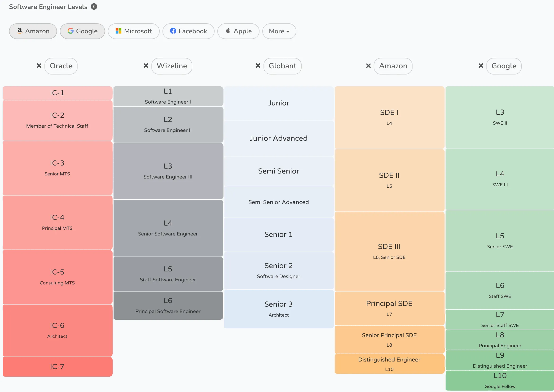Select Wizeline L4 Senior Software Engineer block
This screenshot has height=392, width=554.
point(168,228)
